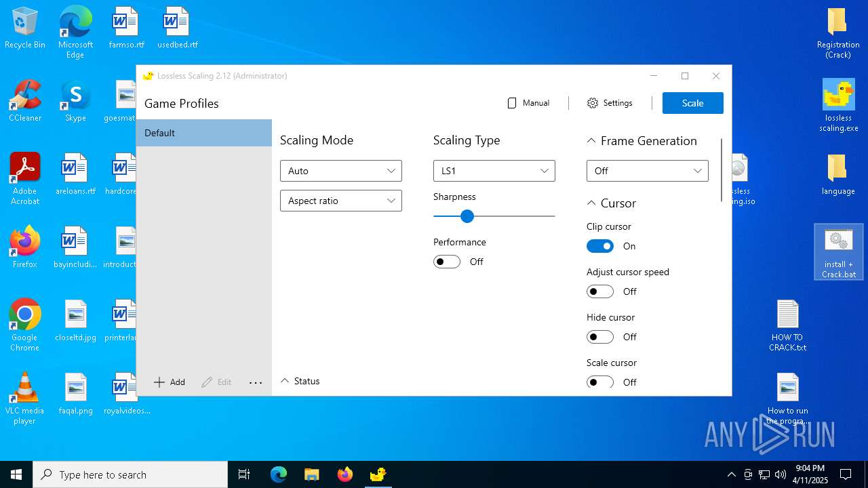The width and height of the screenshot is (868, 488).
Task: Click the settings panel vertical scrollbar
Action: [722, 169]
